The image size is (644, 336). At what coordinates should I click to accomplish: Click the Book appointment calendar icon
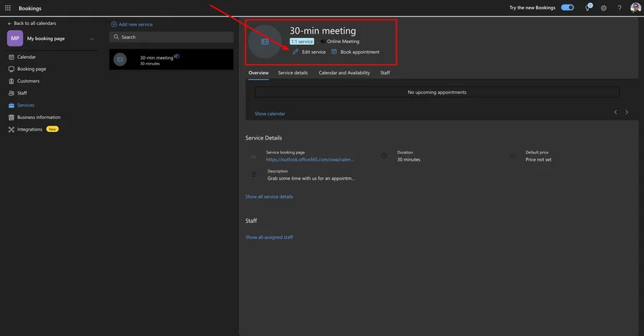(x=334, y=52)
